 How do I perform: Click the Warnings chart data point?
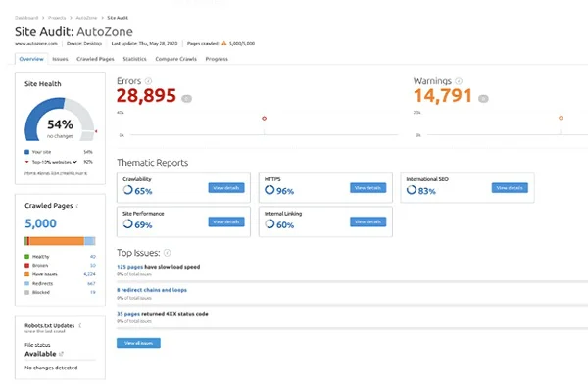pyautogui.click(x=561, y=118)
